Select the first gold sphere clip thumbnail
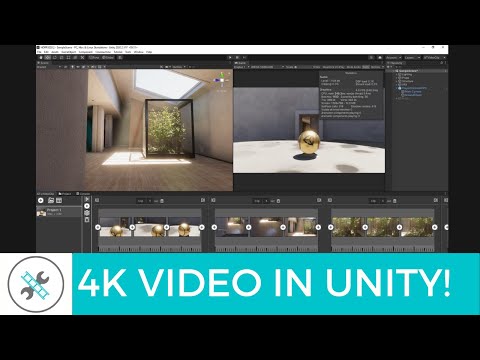 115,227
